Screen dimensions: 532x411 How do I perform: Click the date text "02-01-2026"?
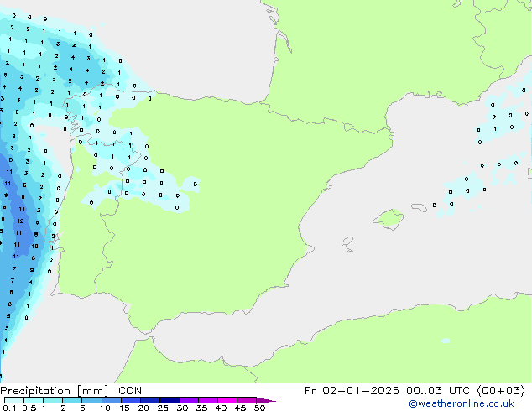(x=361, y=391)
